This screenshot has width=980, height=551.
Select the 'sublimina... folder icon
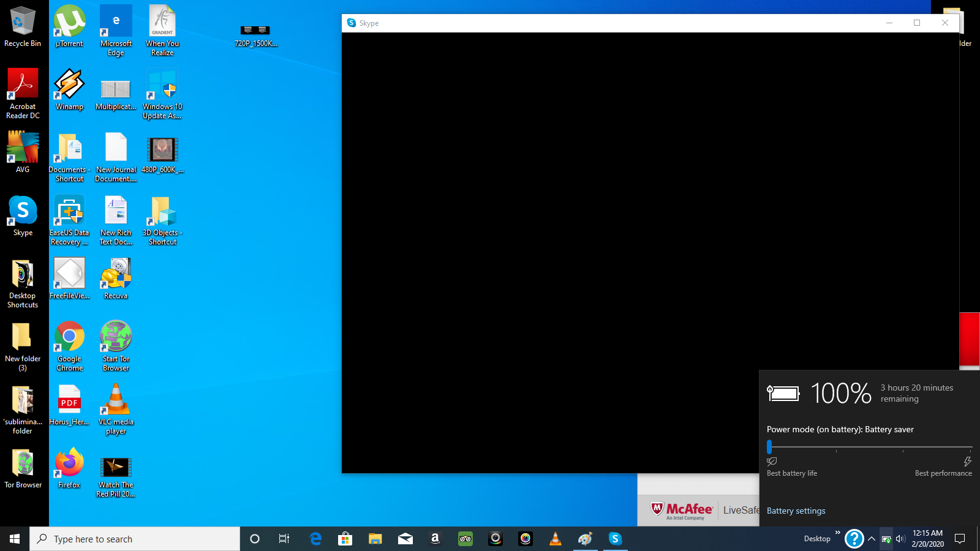point(23,410)
